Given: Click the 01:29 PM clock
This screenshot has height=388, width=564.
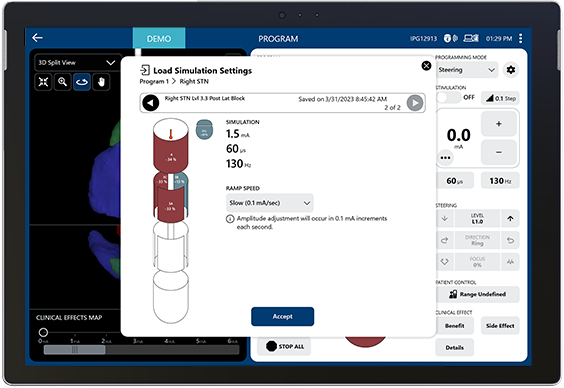Looking at the screenshot, I should click(499, 38).
